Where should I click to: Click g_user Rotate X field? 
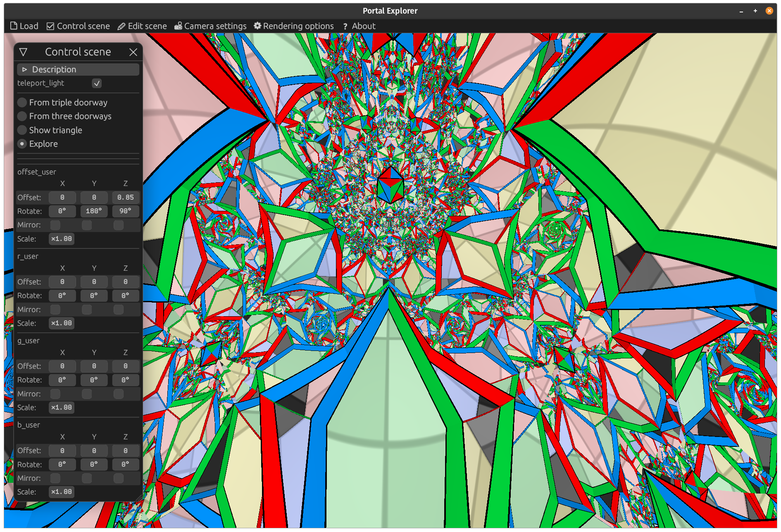point(62,380)
